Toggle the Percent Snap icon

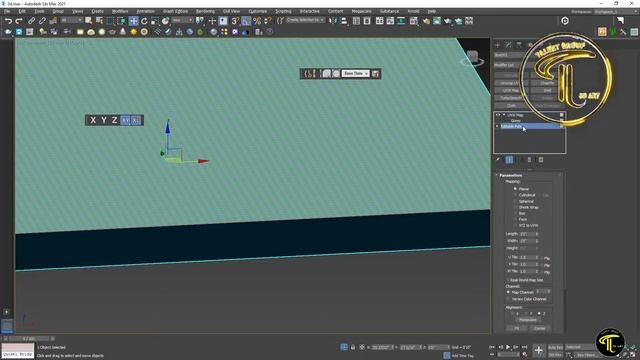[x=257, y=21]
